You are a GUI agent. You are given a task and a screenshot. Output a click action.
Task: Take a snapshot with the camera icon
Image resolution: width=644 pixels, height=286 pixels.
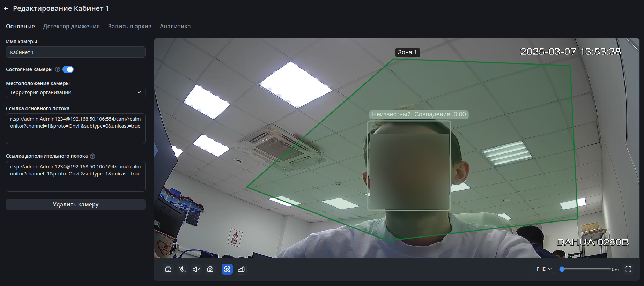tap(210, 269)
